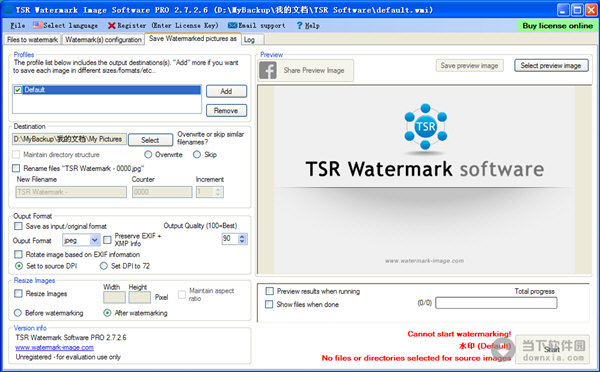
Task: Click Select destination folder button
Action: click(150, 140)
